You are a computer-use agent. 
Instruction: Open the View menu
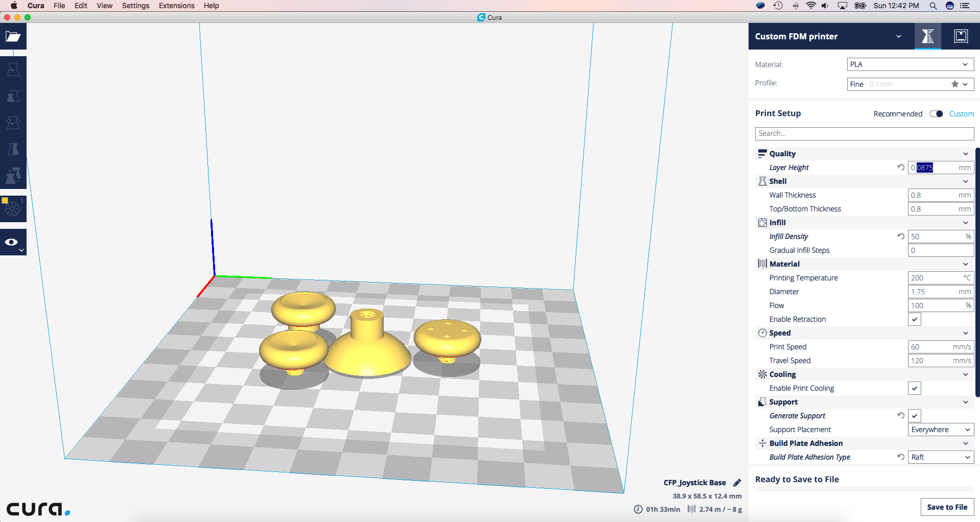click(x=105, y=6)
